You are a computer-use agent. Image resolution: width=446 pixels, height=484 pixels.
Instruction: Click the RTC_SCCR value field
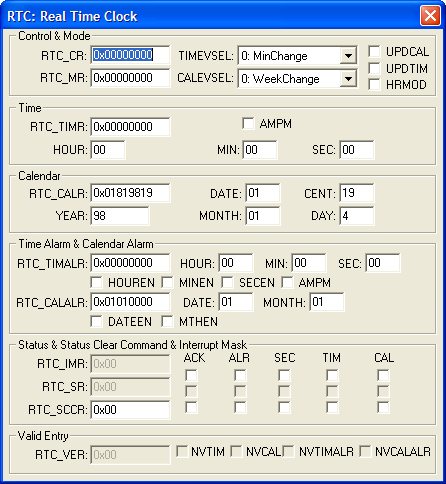click(x=130, y=410)
